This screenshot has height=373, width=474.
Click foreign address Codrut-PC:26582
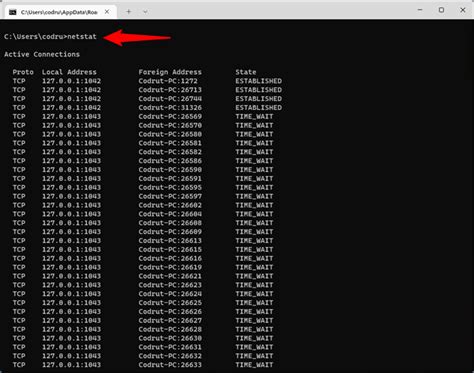coord(170,152)
